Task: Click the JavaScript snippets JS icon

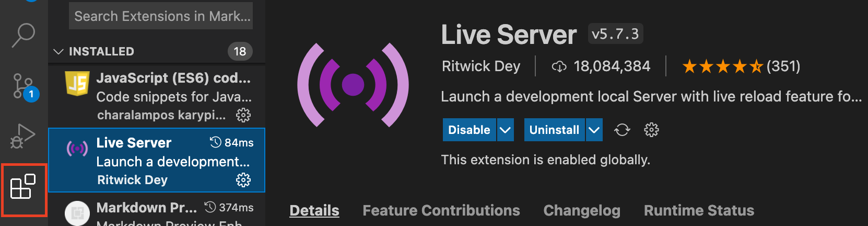Action: (77, 84)
